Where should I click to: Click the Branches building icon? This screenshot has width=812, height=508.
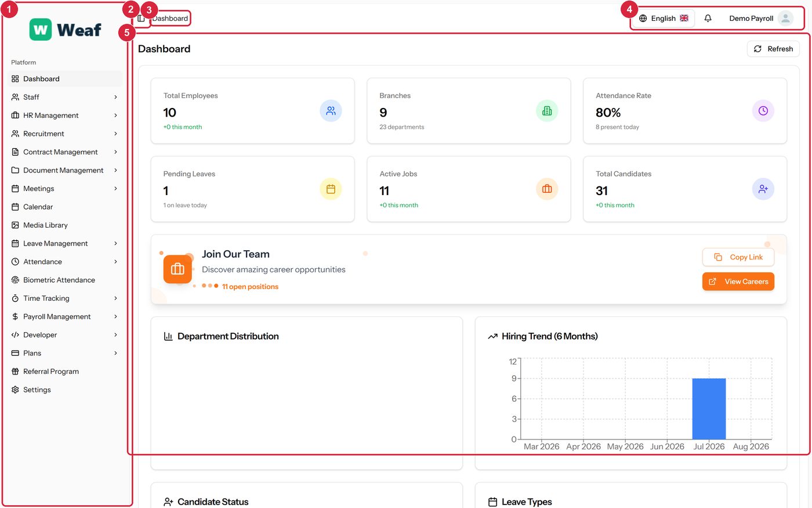(547, 111)
